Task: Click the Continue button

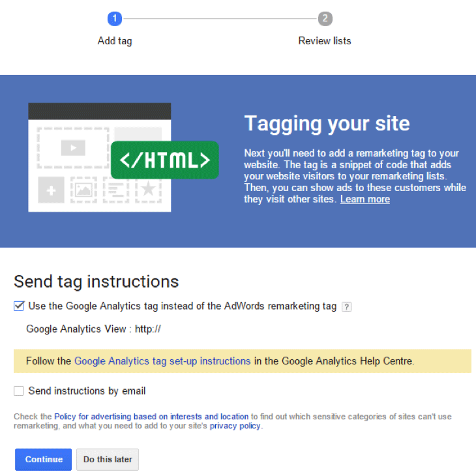Action: pyautogui.click(x=44, y=459)
